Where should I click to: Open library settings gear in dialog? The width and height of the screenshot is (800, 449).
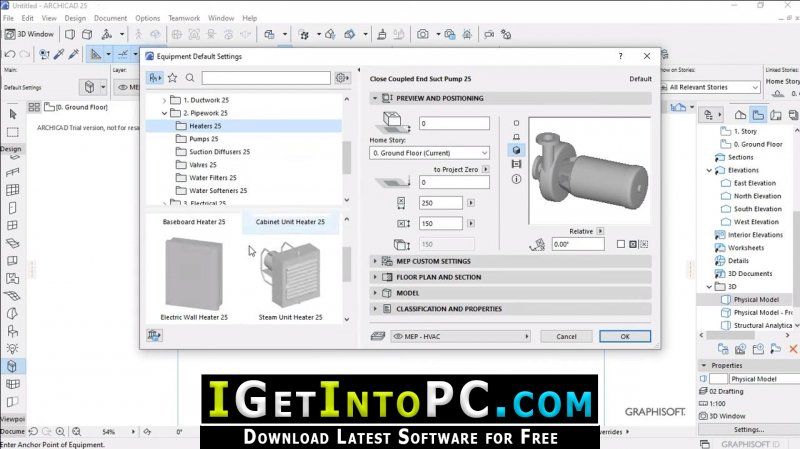click(342, 78)
